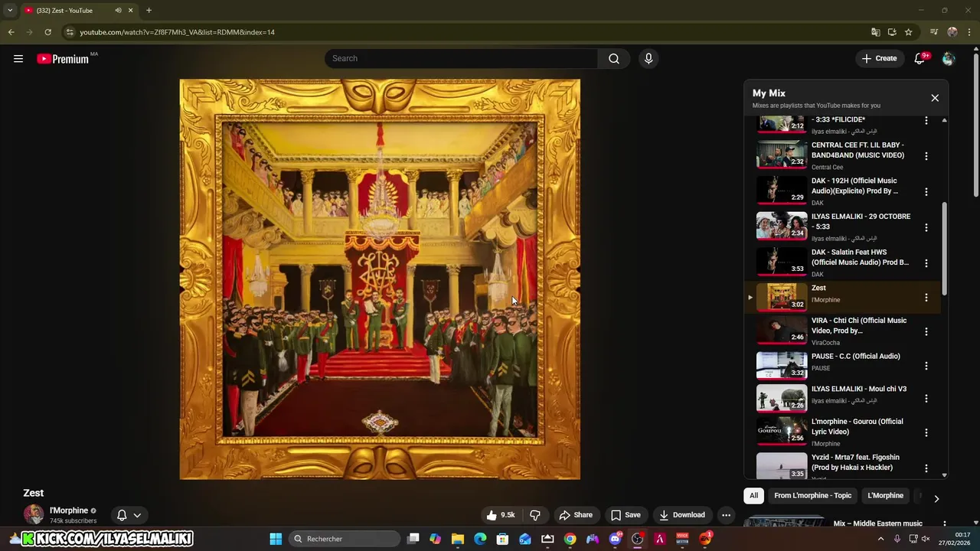980x551 pixels.
Task: Bookmark this tab with star icon
Action: [x=908, y=32]
